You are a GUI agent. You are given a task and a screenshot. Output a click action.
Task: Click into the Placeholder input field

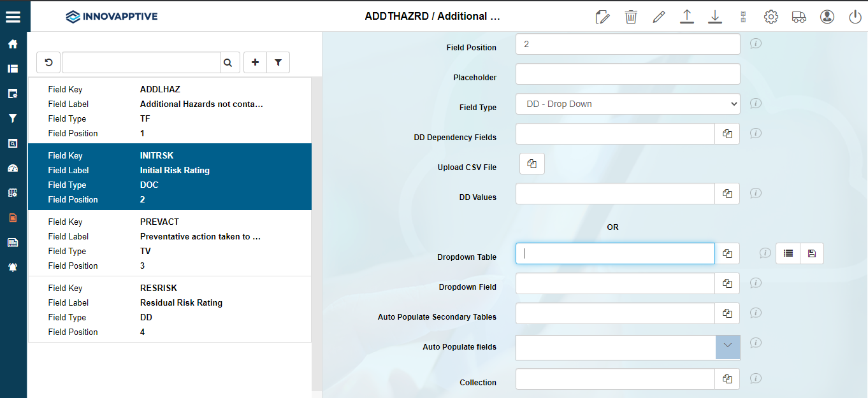click(x=627, y=74)
